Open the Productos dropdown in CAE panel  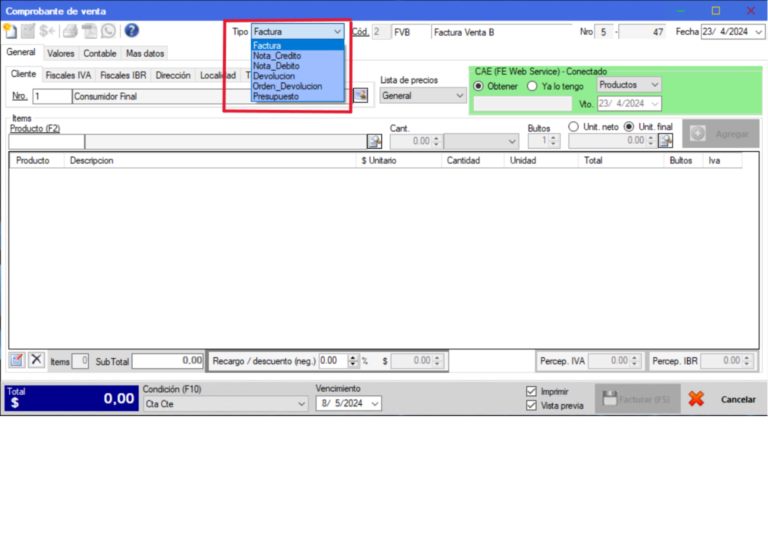pos(655,85)
